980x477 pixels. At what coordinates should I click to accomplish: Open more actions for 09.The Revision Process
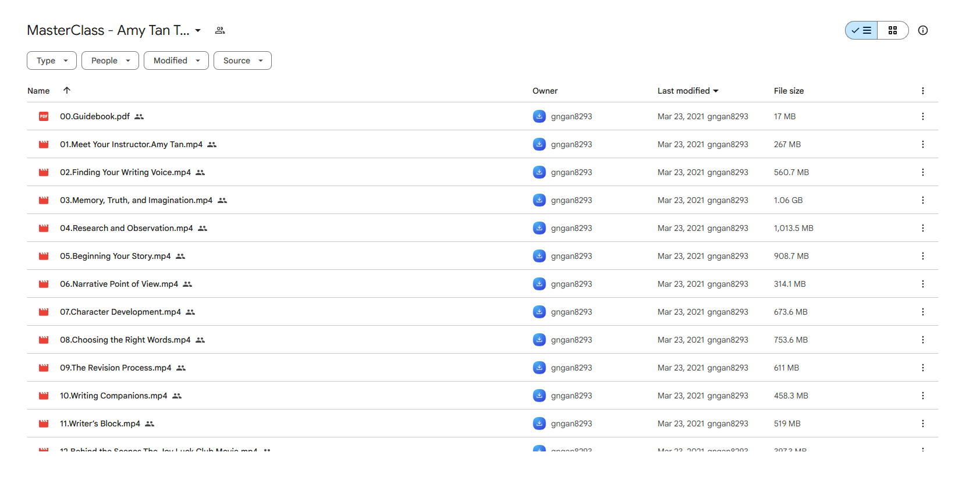923,368
